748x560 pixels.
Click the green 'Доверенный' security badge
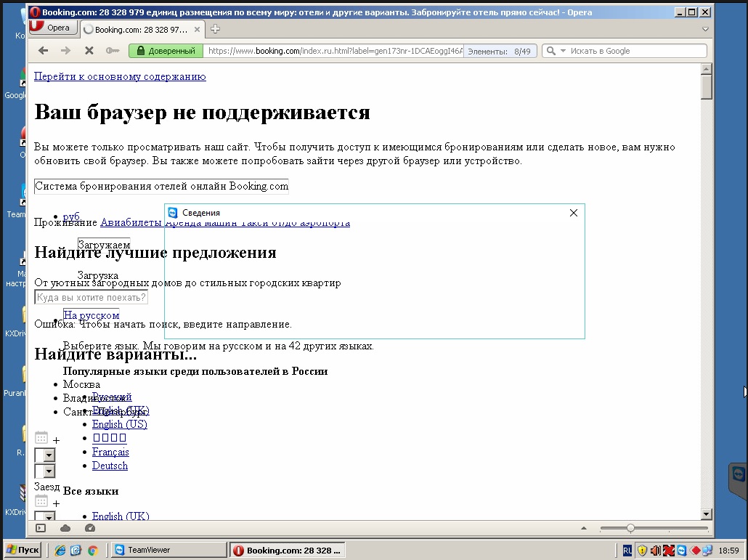point(166,51)
